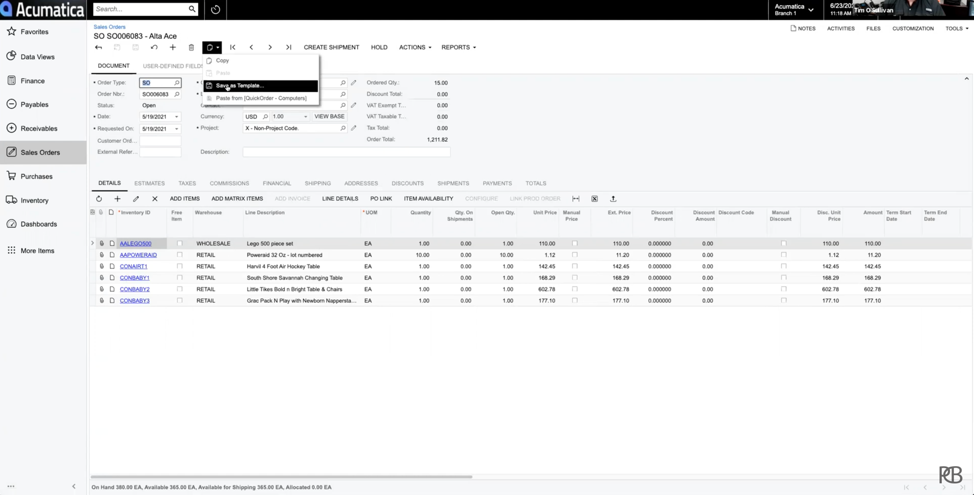This screenshot has height=495, width=974.
Task: Click the undo icon in the top toolbar
Action: 154,47
